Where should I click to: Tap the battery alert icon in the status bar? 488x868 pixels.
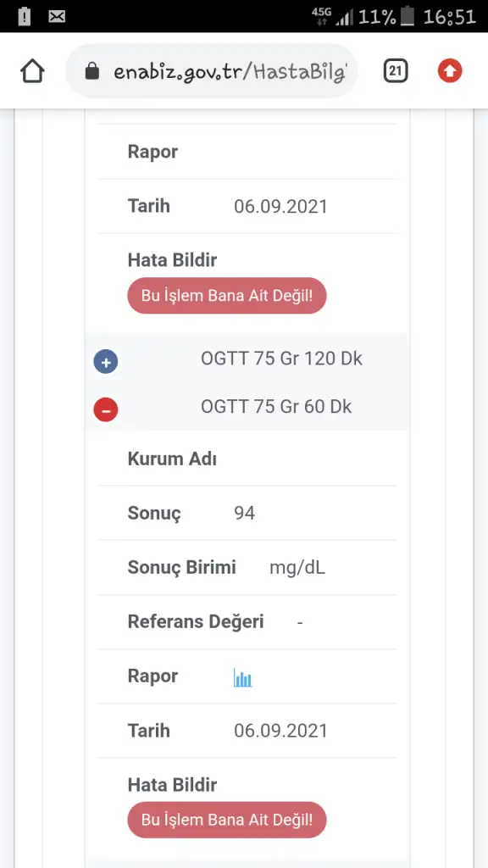coord(25,17)
